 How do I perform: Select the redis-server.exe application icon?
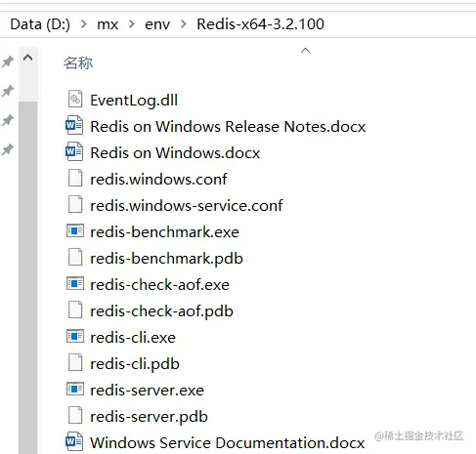coord(75,390)
